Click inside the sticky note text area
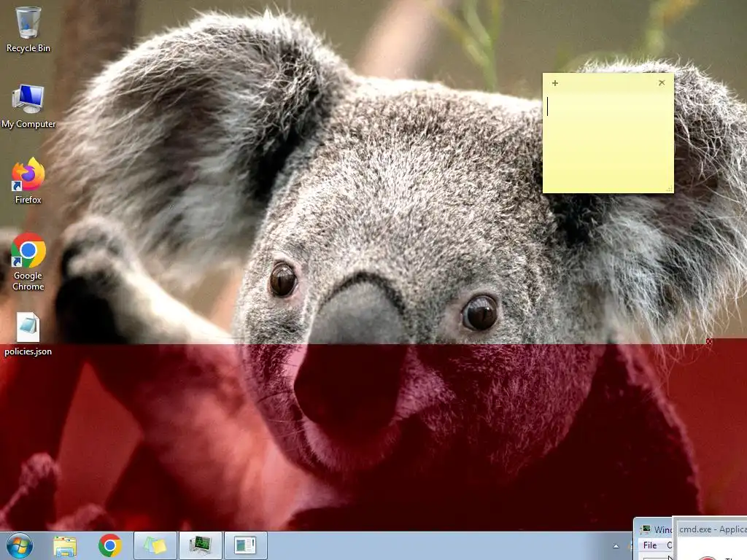Screen dimensions: 747x560 pos(608,141)
